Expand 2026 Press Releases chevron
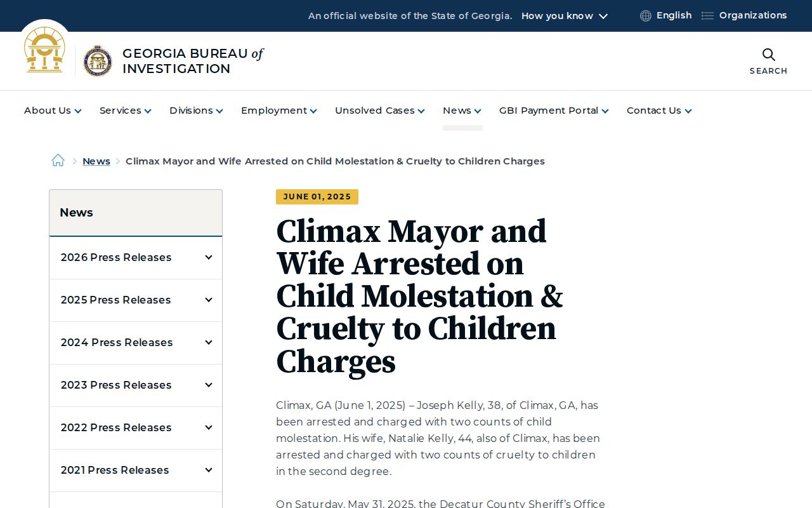The image size is (812, 508). pyautogui.click(x=208, y=257)
